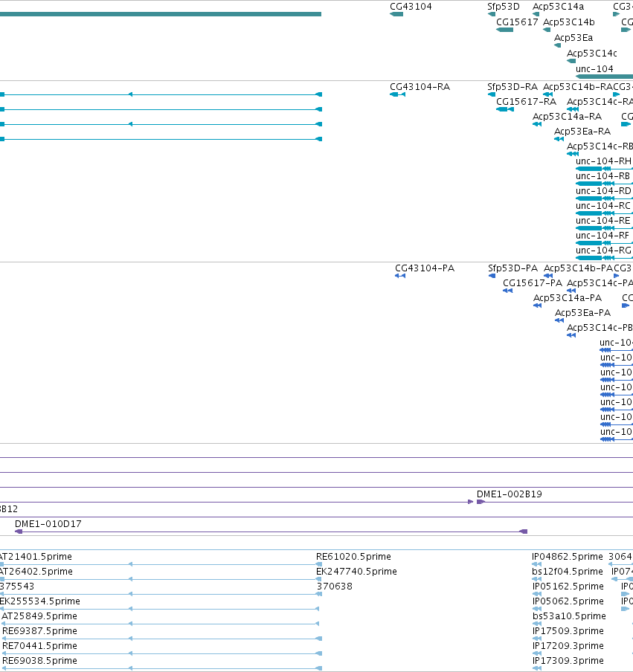Click the AT26402.5prime EST label
Viewport: 633px width, 672px height.
point(36,572)
